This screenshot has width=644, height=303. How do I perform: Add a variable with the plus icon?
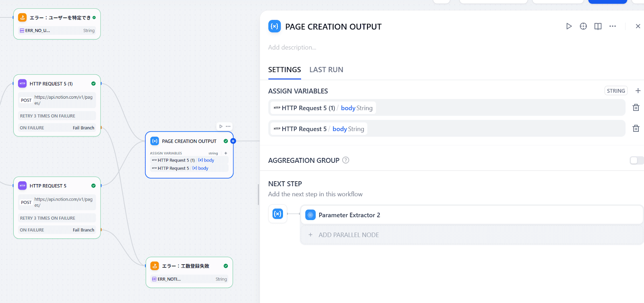(638, 91)
